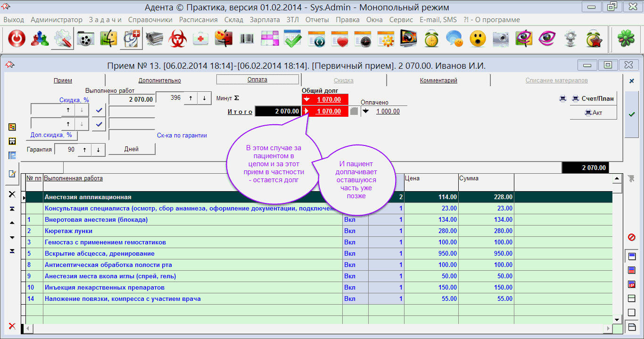Click the alarm clock toolbar icon

point(431,39)
